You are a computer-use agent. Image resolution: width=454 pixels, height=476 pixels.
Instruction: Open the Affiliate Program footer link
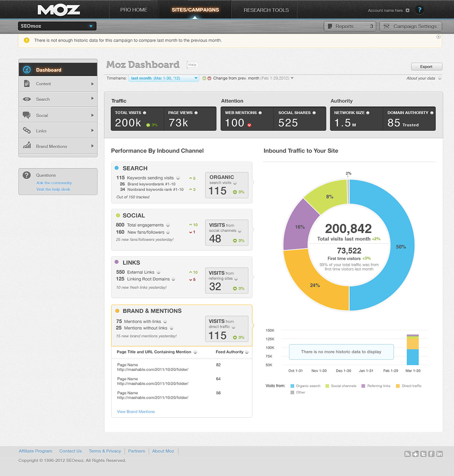(35, 451)
